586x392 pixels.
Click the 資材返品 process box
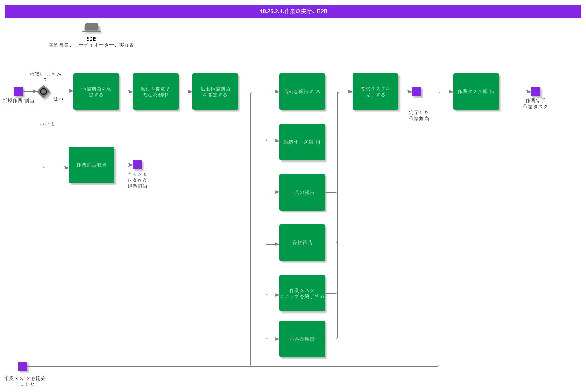pyautogui.click(x=302, y=243)
